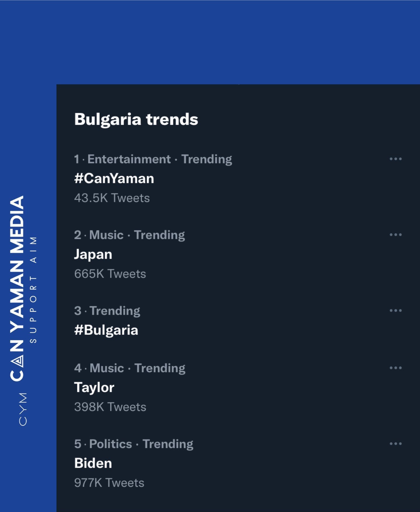The image size is (420, 512).
Task: Click the 977K Tweets count
Action: pyautogui.click(x=109, y=483)
